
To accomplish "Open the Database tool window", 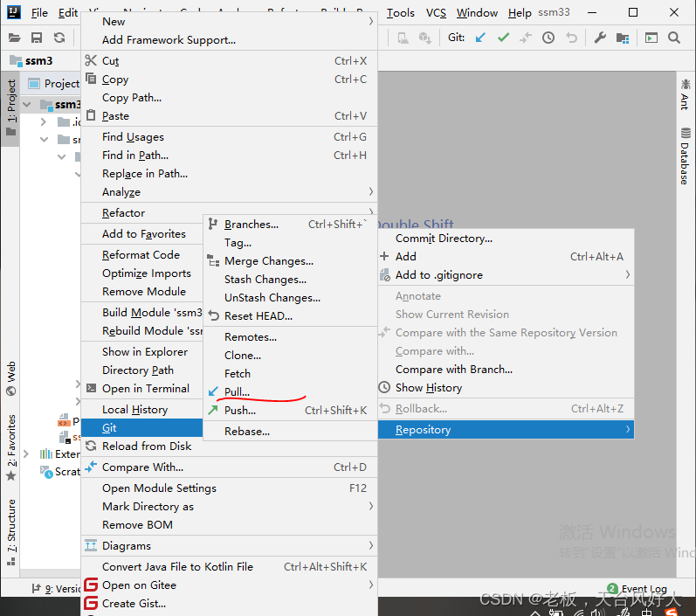I will click(685, 156).
